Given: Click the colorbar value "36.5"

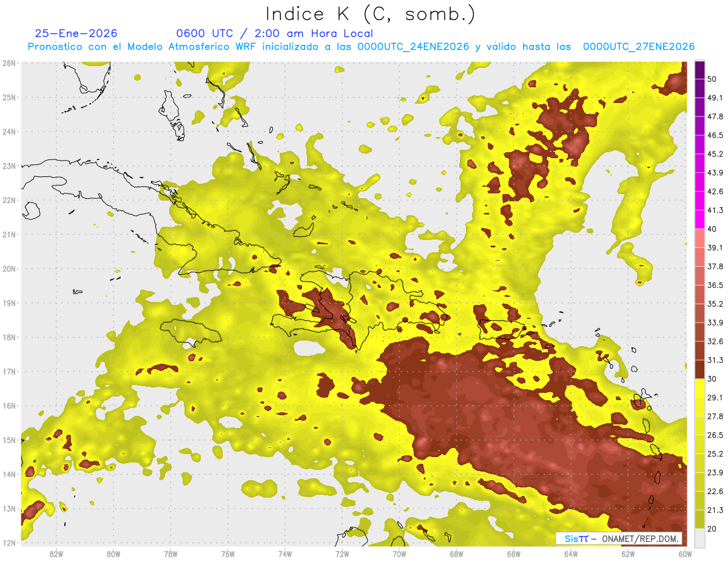Looking at the screenshot, I should pos(715,285).
